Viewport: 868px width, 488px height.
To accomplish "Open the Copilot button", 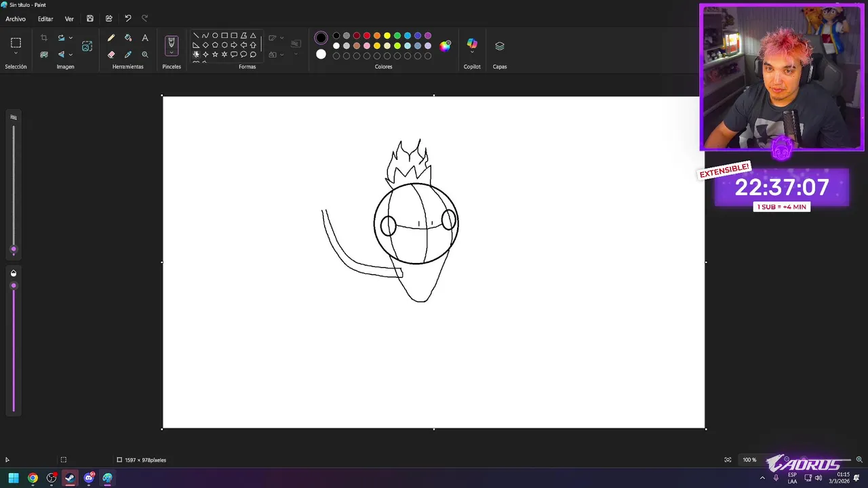I will point(472,43).
